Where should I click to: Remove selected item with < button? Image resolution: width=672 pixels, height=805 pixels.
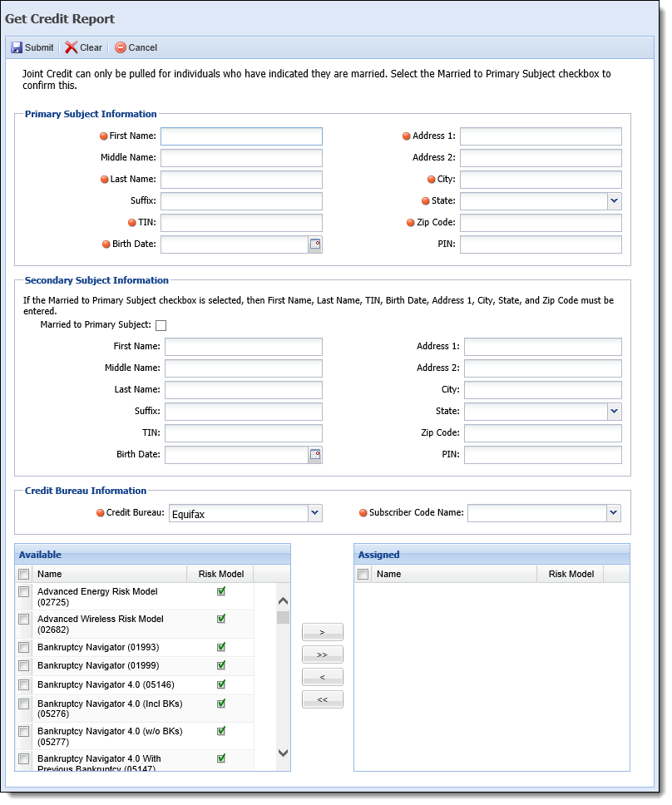point(323,677)
